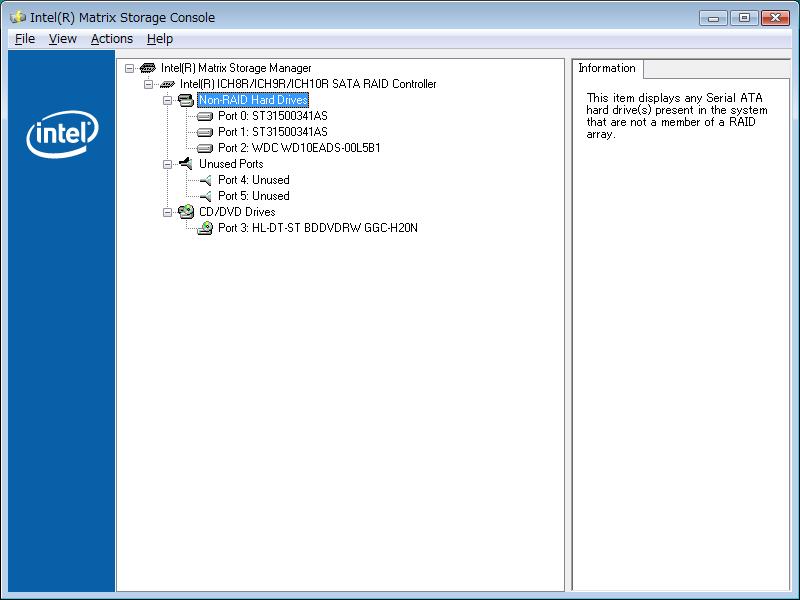The width and height of the screenshot is (800, 600).
Task: Select the CD/DVD Drives label
Action: click(237, 212)
